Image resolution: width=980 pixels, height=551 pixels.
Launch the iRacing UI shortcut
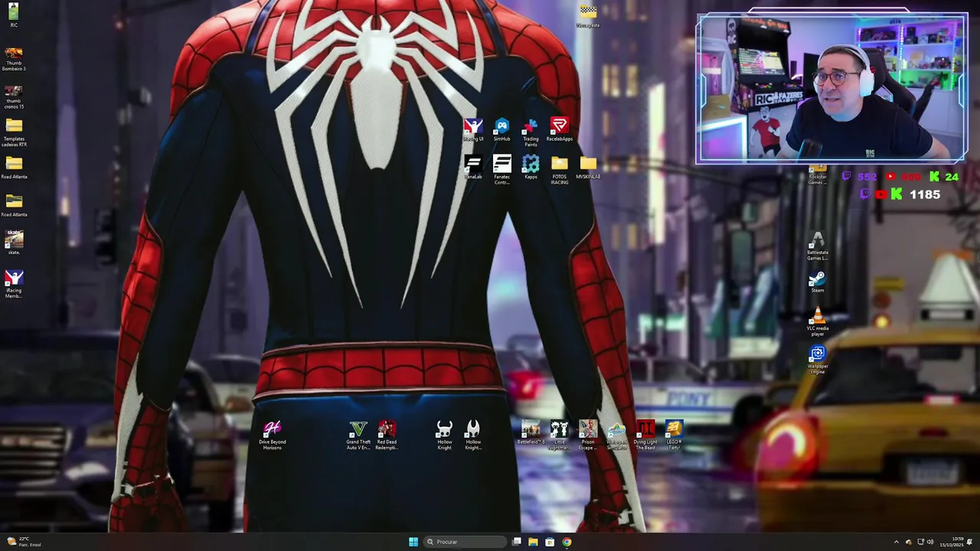473,129
